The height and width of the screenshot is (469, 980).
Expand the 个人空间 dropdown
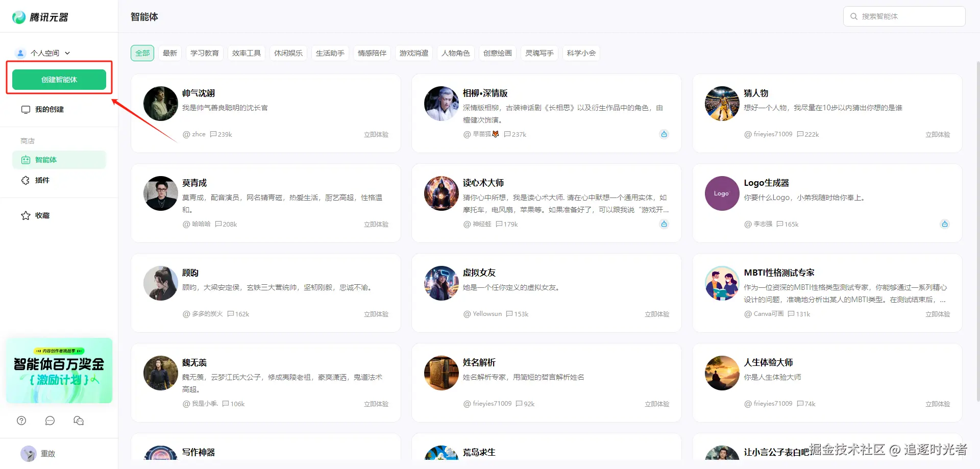(43, 53)
